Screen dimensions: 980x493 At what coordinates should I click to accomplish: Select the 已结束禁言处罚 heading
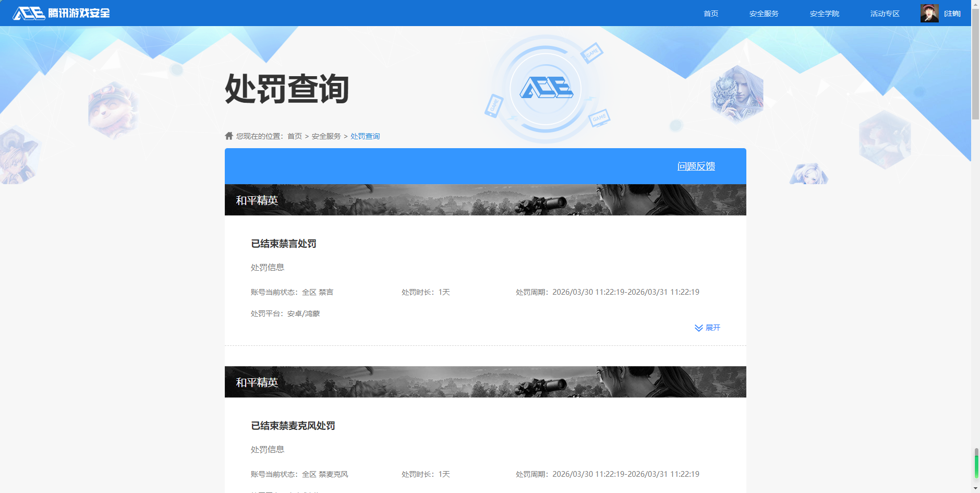[284, 244]
